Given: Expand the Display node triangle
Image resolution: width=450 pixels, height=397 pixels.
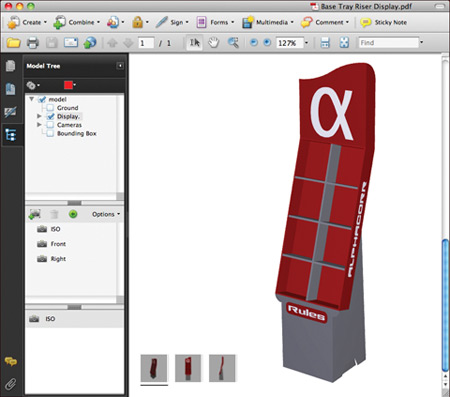Looking at the screenshot, I should tap(39, 116).
